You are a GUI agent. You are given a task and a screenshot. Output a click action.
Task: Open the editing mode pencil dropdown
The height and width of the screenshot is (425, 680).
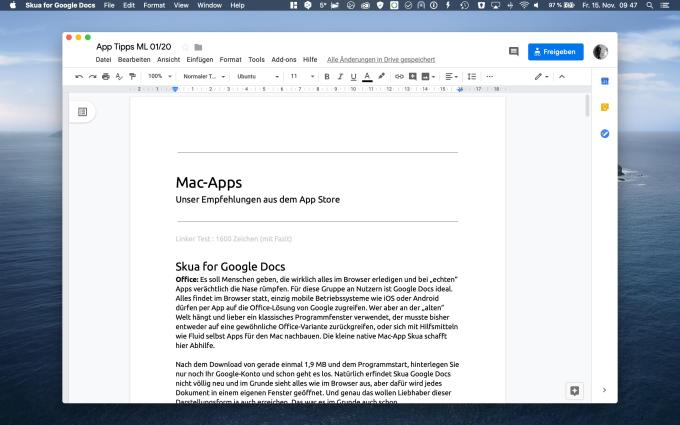(x=541, y=77)
